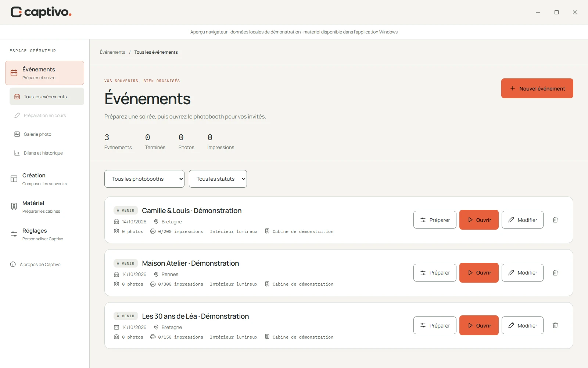
Task: Expand the Tous les photobooths dropdown
Action: (x=144, y=179)
